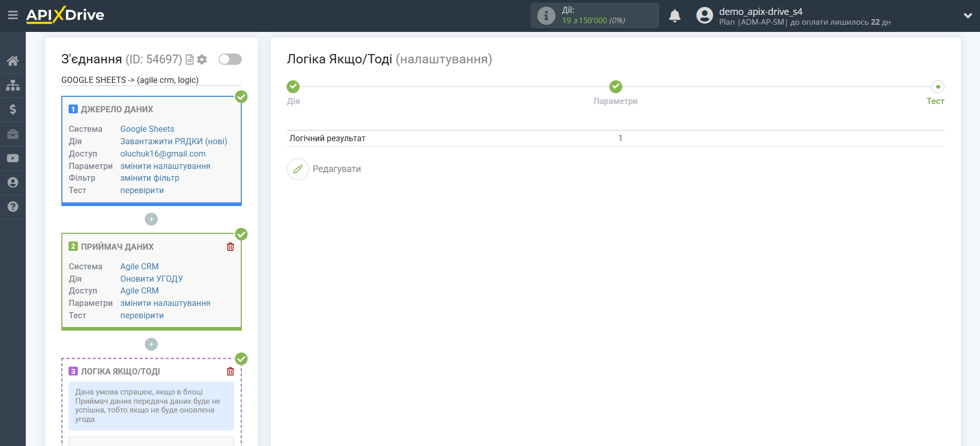
Task: Click the Дії usage counter
Action: 594,15
